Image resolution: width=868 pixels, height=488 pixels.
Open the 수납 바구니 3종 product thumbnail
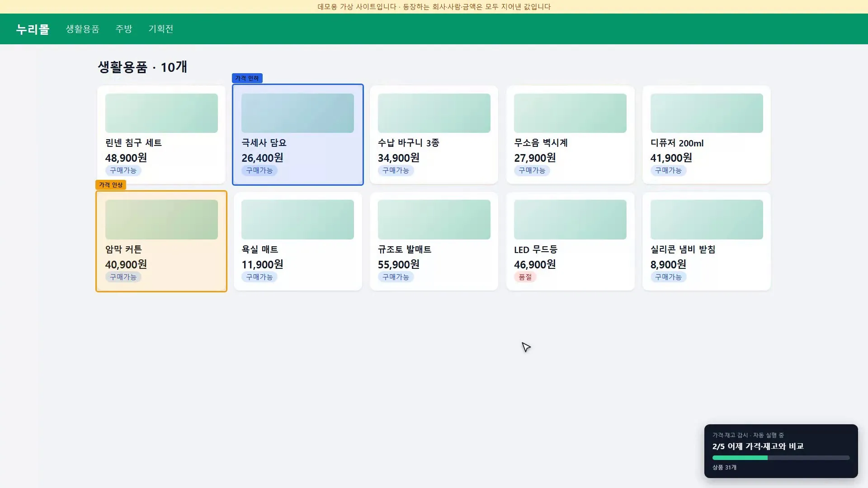(x=434, y=113)
